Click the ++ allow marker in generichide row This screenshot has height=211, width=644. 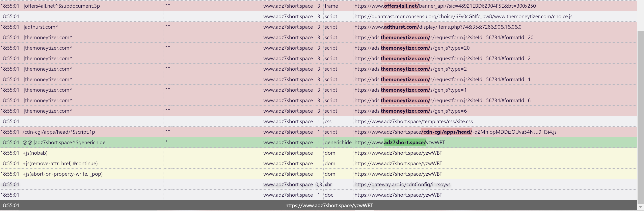167,141
